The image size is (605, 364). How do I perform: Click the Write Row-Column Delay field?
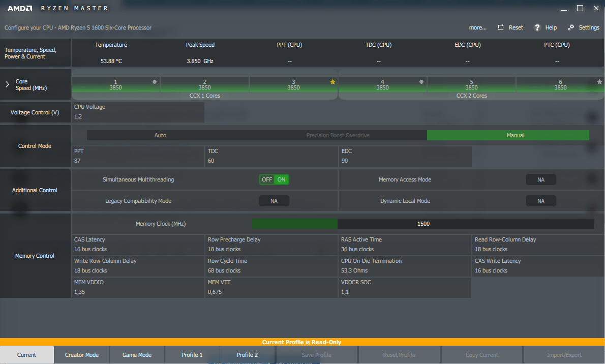(x=138, y=266)
